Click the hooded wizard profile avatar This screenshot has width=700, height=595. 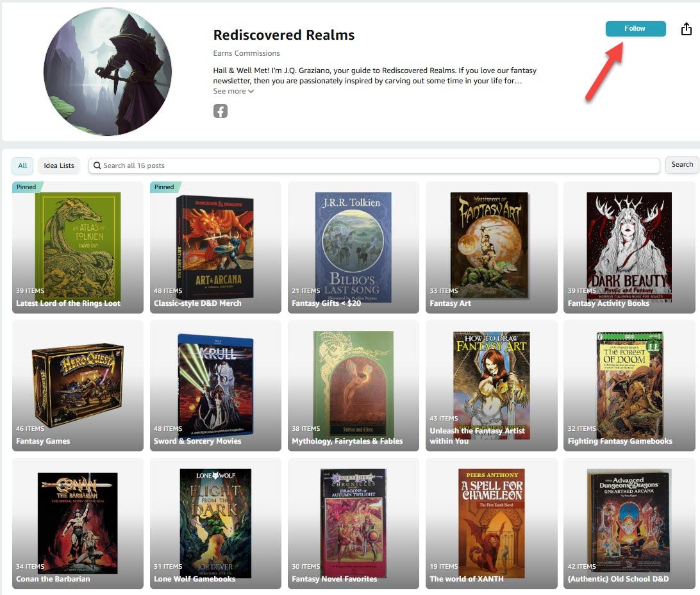tap(108, 71)
